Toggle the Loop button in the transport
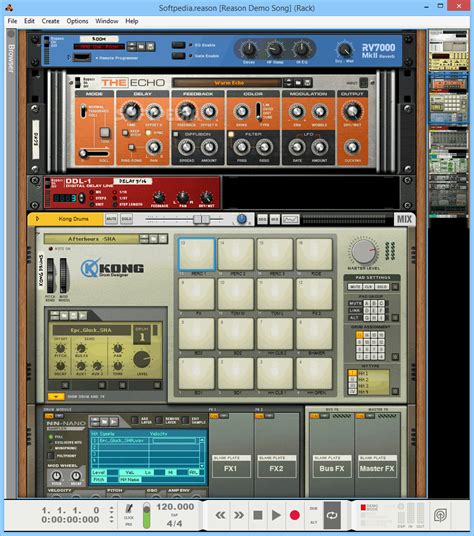Viewport: 474px width, 536px height. click(x=332, y=515)
